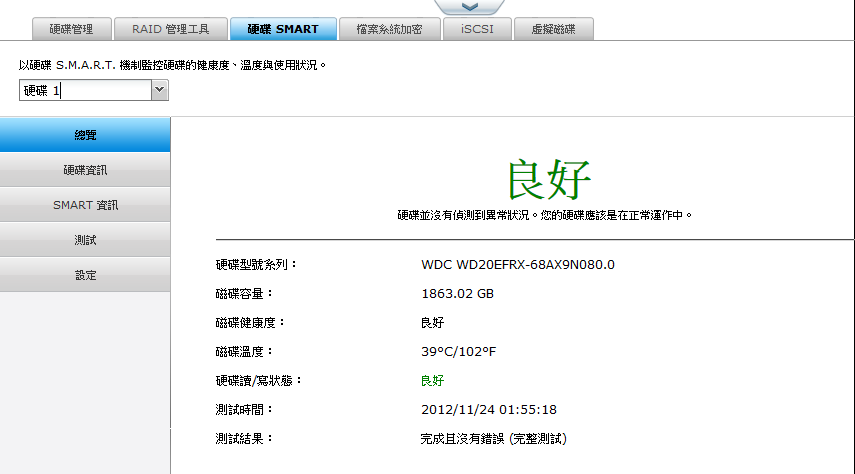The image size is (855, 474).
Task: Open SMART 資訊 in the side menu
Action: tap(85, 205)
